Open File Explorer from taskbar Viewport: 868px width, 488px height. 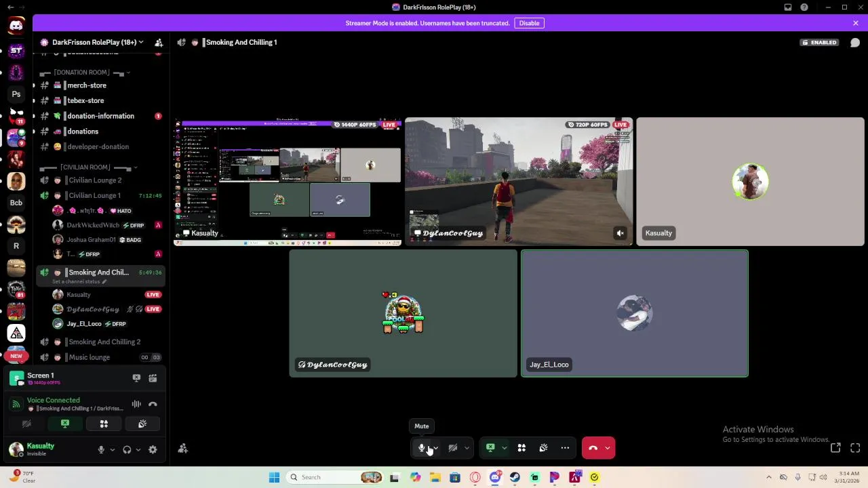(435, 477)
